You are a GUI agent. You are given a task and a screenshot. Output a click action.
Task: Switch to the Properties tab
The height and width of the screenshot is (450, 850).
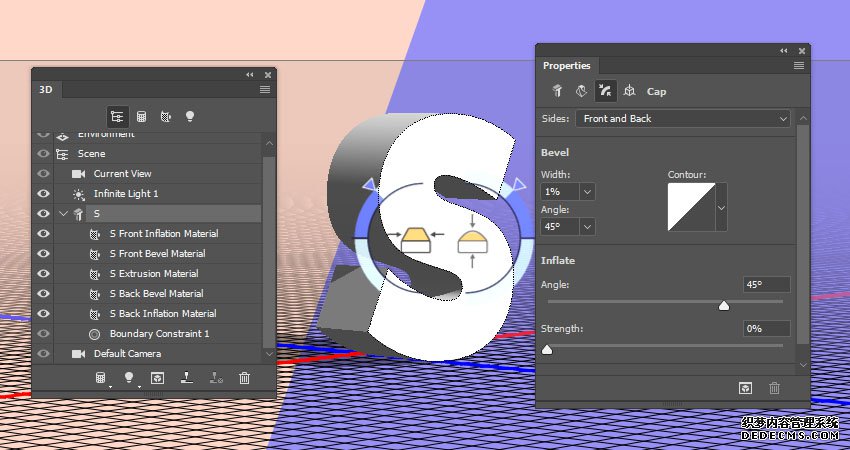click(566, 66)
